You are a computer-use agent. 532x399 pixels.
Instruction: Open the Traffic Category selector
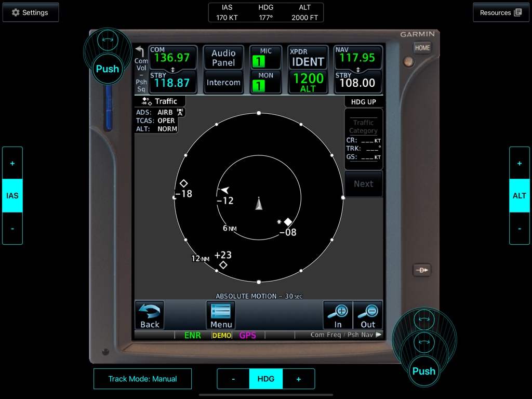[x=363, y=126]
